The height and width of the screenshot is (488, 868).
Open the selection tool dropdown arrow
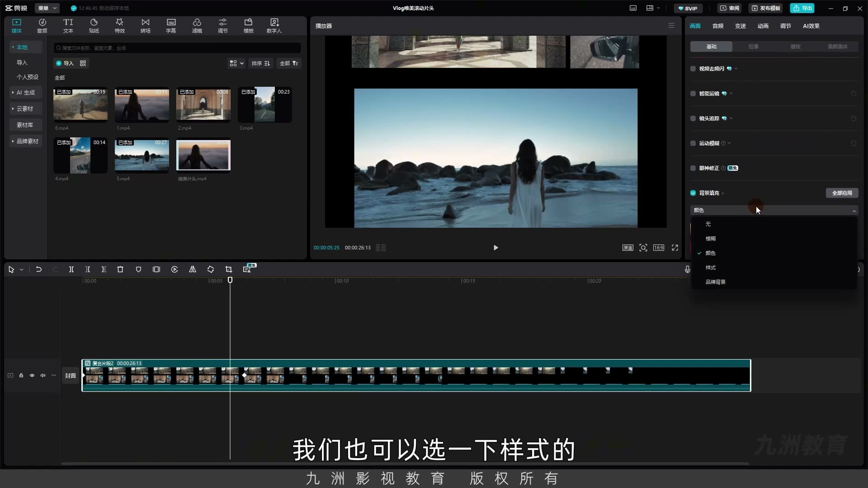coord(21,270)
